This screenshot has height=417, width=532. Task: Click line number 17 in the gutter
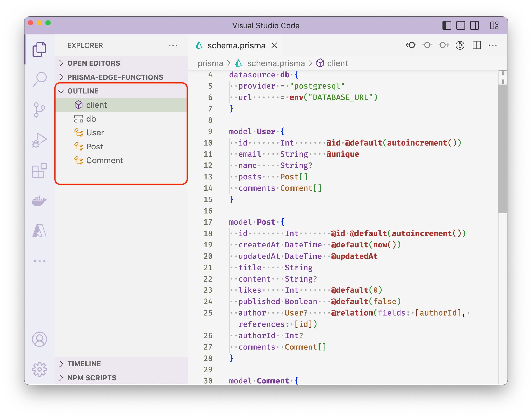(x=208, y=222)
